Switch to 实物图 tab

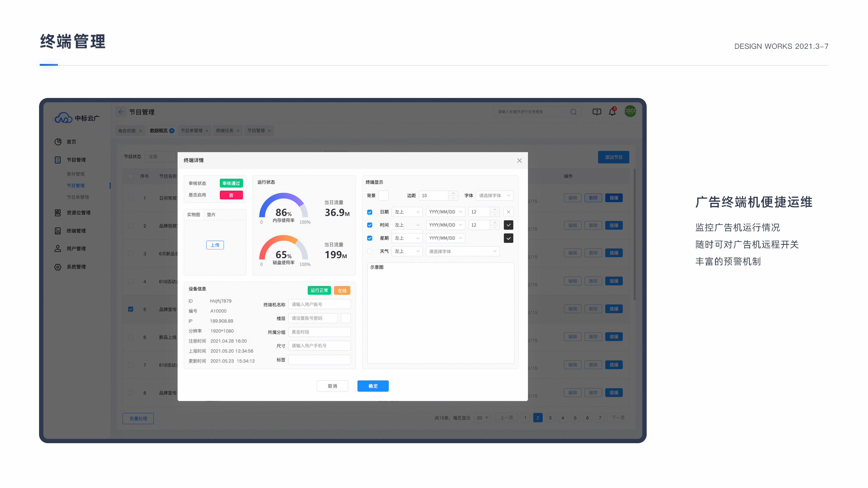[x=193, y=215]
